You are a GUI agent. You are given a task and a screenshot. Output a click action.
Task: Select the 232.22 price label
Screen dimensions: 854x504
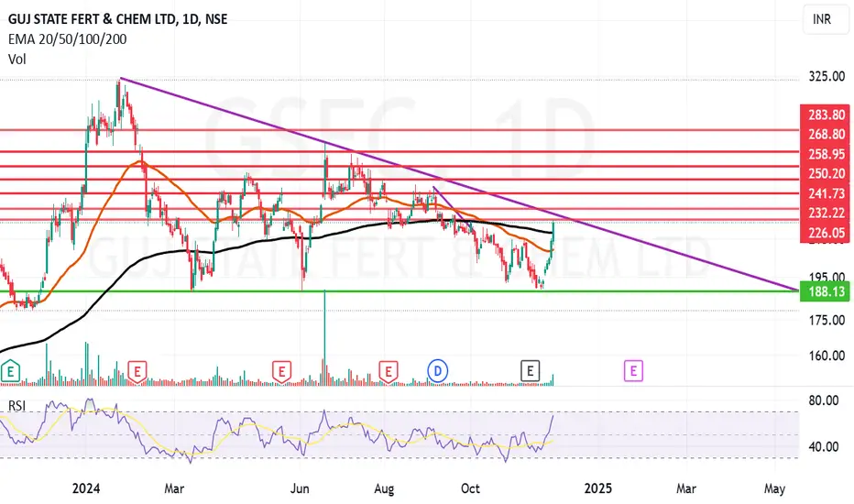(826, 213)
